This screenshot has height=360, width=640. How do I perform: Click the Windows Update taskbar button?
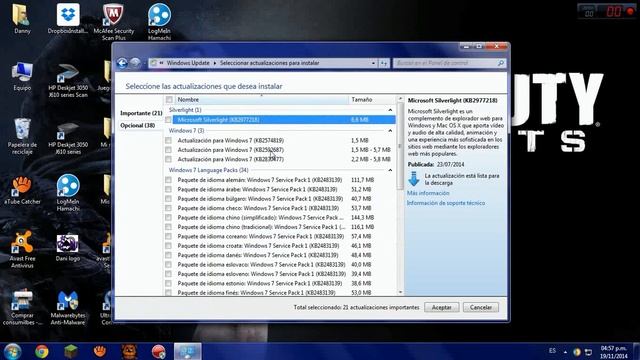point(188,351)
